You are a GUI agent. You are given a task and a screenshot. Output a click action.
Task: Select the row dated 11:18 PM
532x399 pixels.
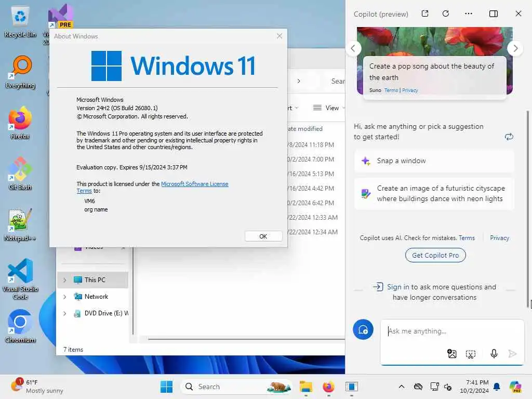(x=311, y=145)
